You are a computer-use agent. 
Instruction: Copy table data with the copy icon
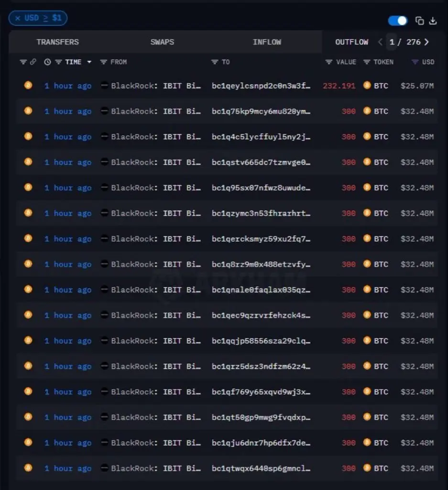[420, 21]
